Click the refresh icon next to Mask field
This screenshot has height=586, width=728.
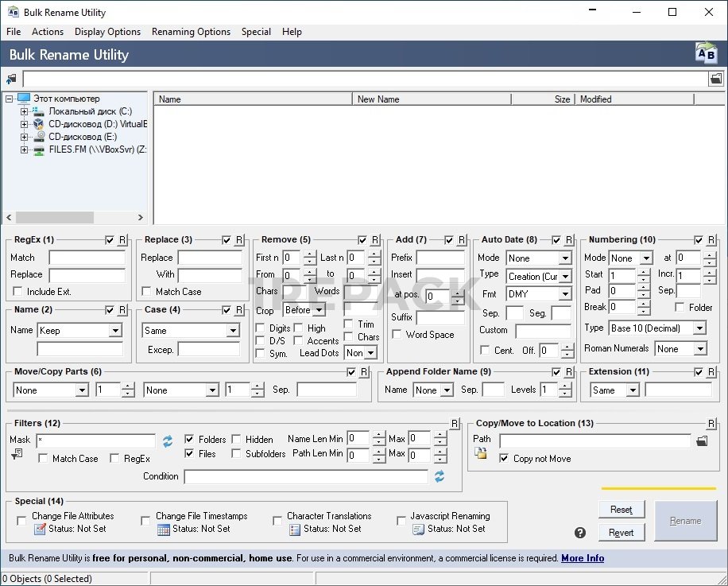coord(168,440)
